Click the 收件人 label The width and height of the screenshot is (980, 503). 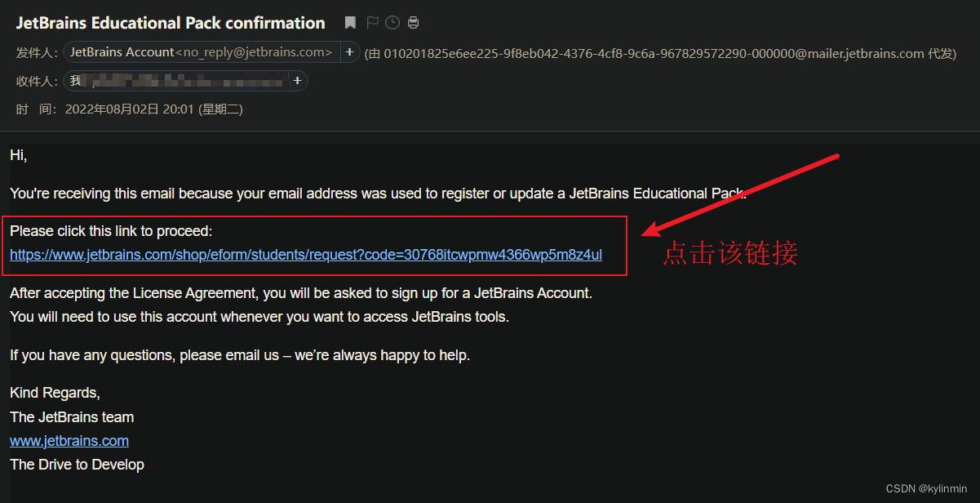click(x=37, y=81)
